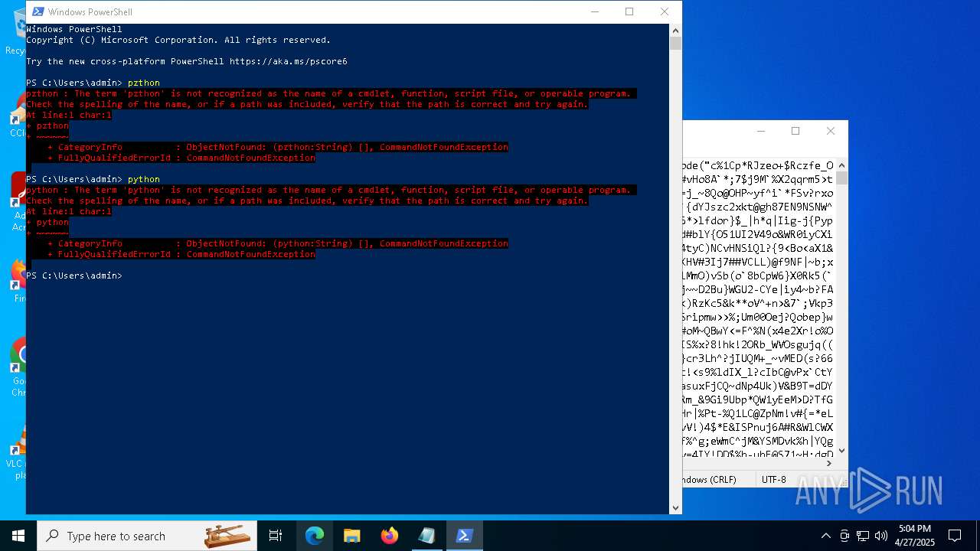Image resolution: width=980 pixels, height=551 pixels.
Task: Open the Windows Start menu
Action: [18, 536]
